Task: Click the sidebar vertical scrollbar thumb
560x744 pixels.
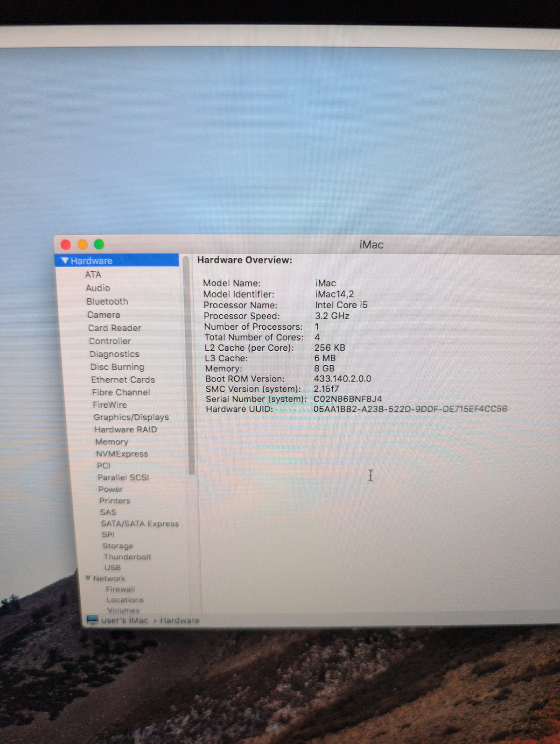Action: (189, 364)
